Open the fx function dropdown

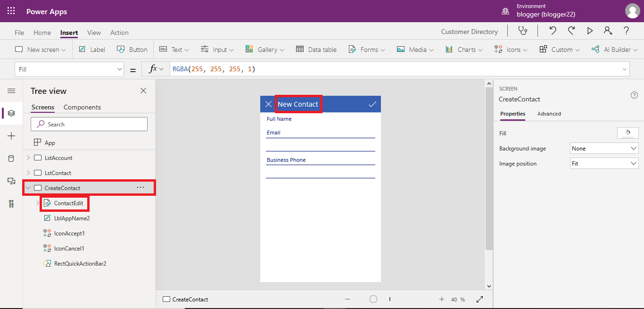(156, 69)
